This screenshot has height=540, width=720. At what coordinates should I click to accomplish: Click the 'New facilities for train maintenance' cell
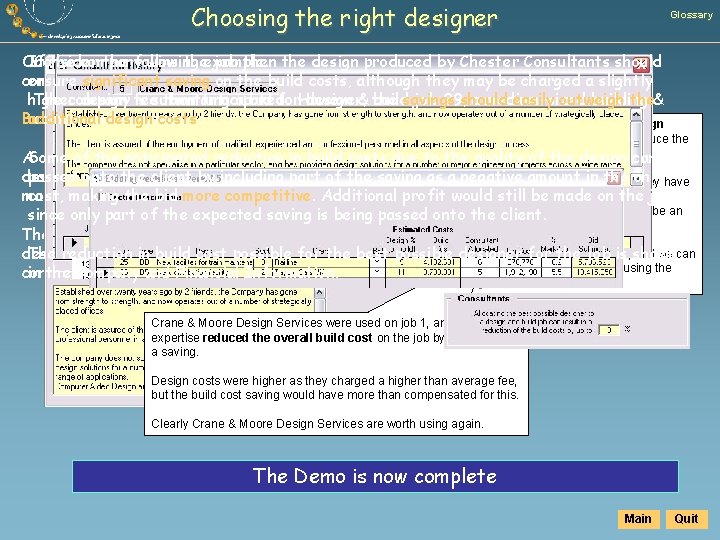(204, 262)
